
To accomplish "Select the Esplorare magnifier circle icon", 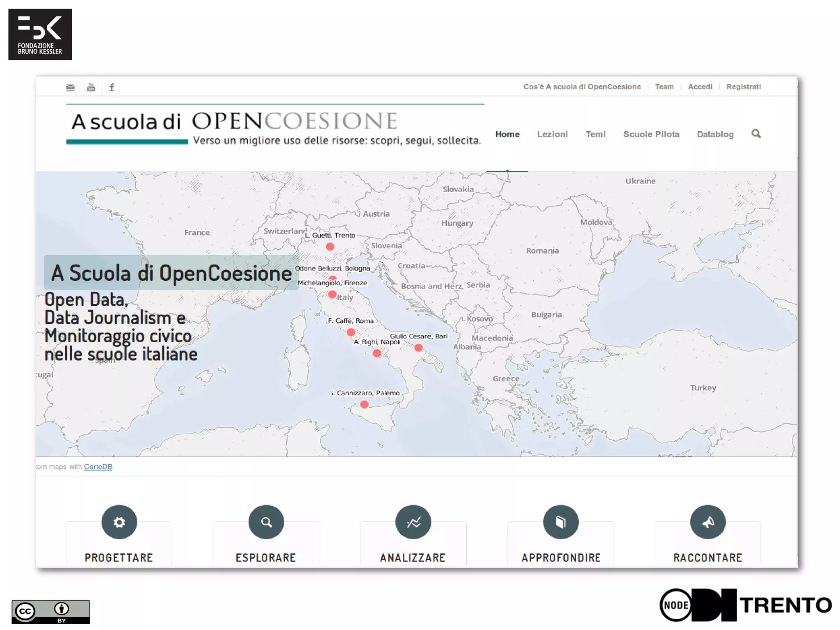I will pyautogui.click(x=266, y=522).
